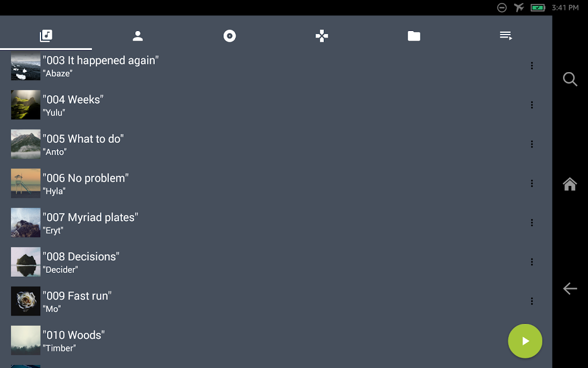The image size is (588, 368).
Task: Tap the green play button
Action: point(525,341)
